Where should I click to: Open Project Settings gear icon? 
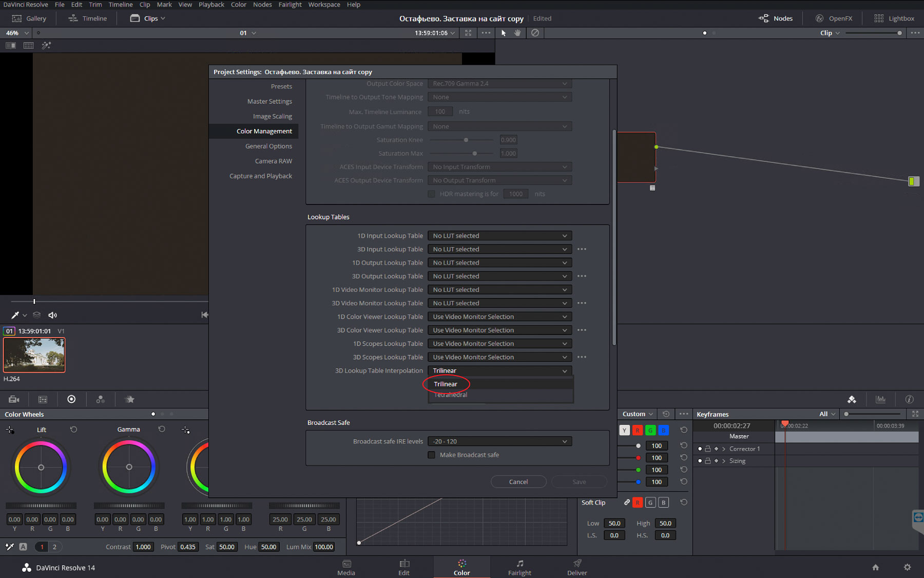(907, 567)
